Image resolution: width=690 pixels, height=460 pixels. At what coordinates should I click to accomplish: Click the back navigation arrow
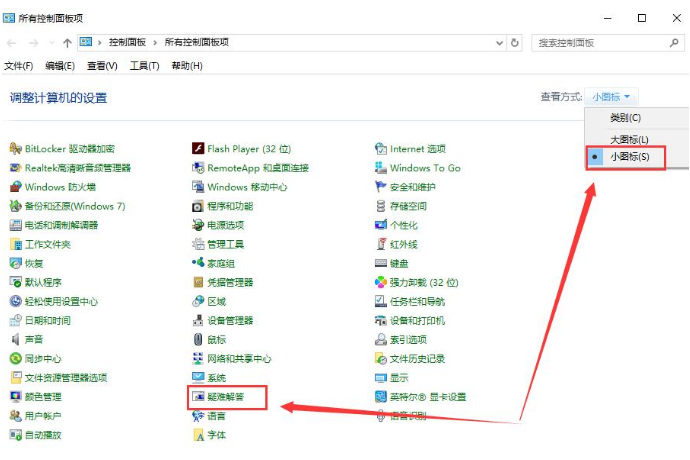pos(12,43)
